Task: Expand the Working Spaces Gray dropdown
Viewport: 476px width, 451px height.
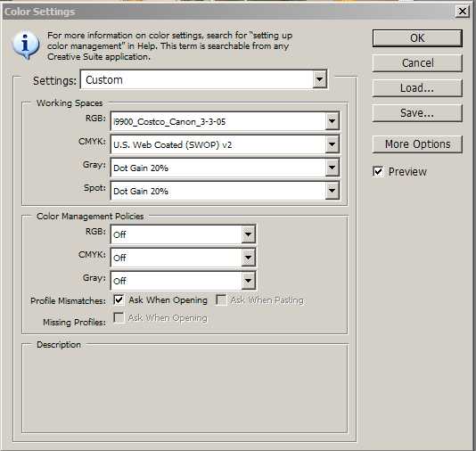Action: [x=332, y=168]
